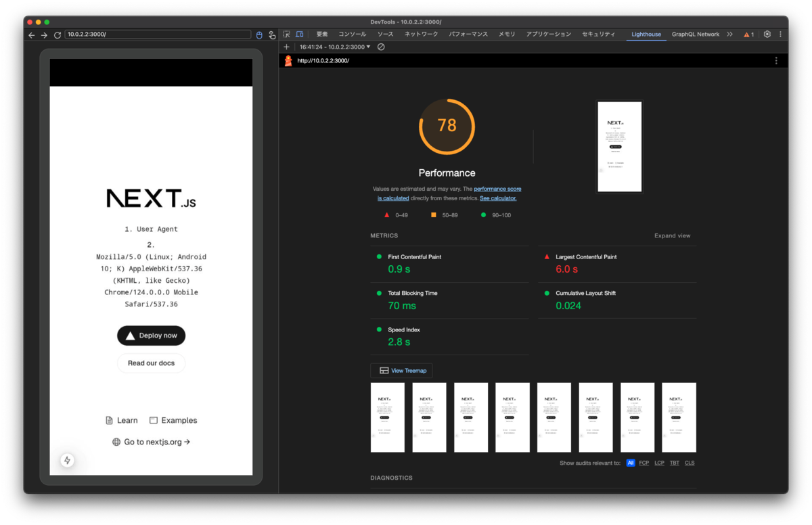Expand the First Contentful Paint metric
This screenshot has height=525, width=812.
point(450,264)
